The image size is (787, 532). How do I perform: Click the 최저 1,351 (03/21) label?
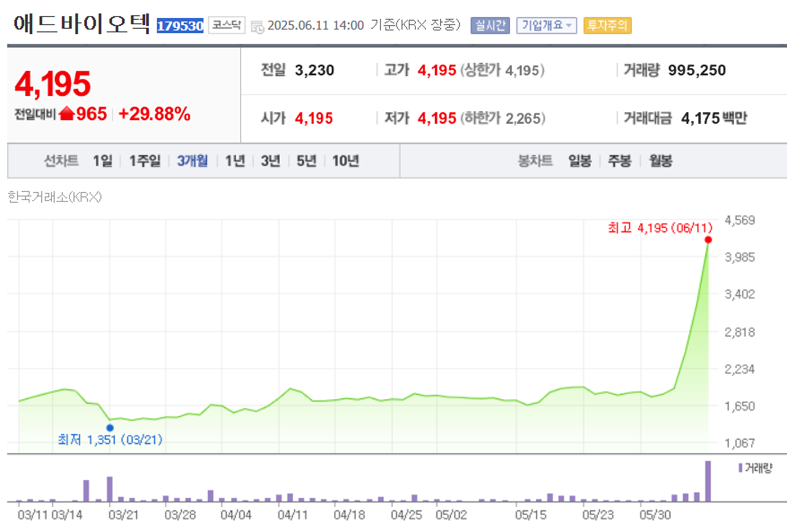pyautogui.click(x=110, y=440)
